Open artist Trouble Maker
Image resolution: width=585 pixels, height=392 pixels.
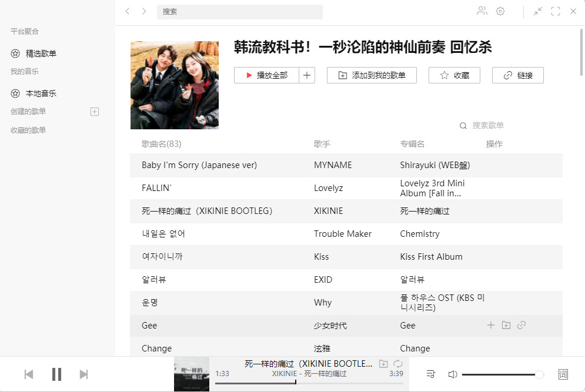(x=343, y=233)
